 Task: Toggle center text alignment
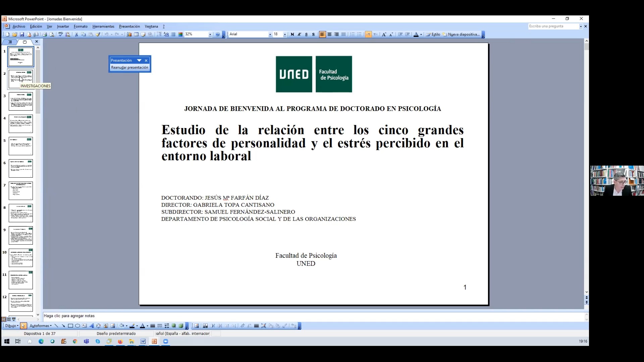[x=329, y=35]
